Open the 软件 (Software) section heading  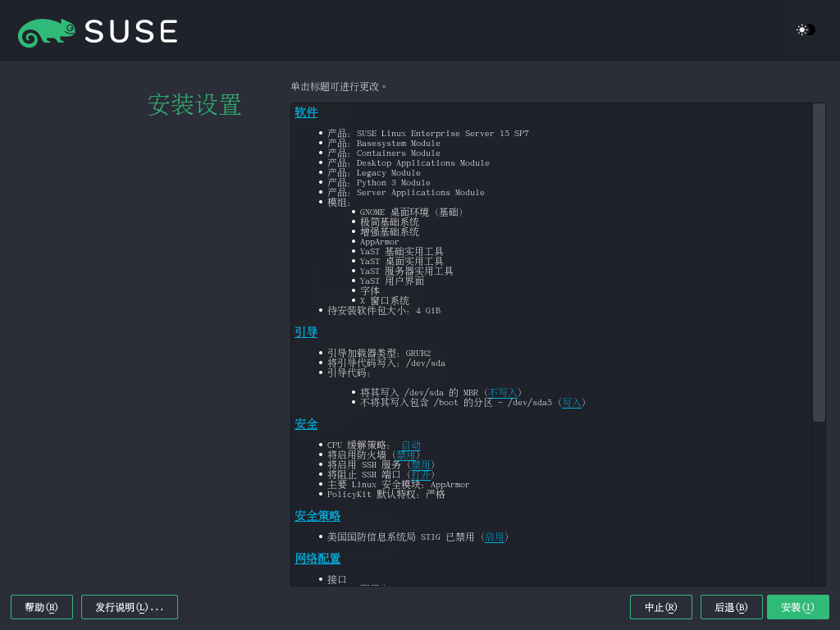point(306,112)
